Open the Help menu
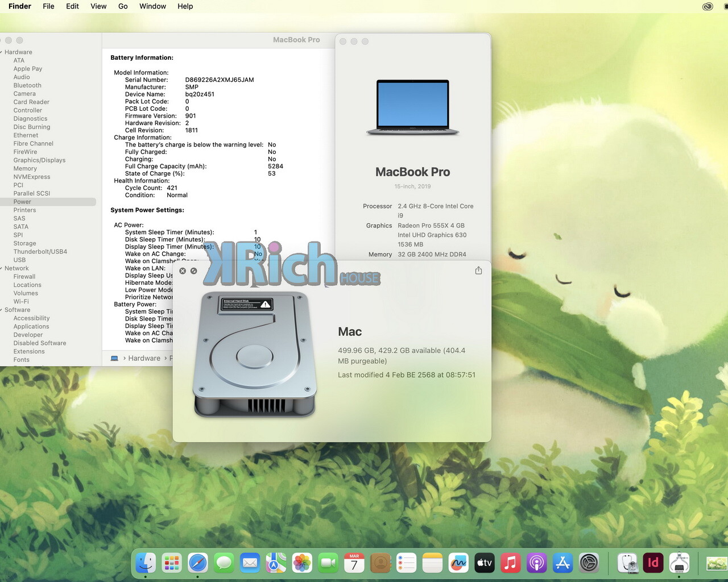728x582 pixels. pos(185,6)
